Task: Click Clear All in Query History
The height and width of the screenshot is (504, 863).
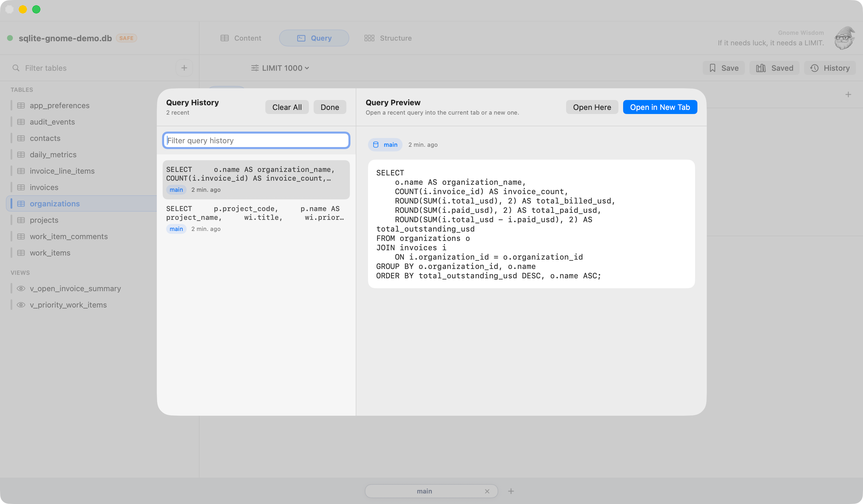Action: [x=287, y=107]
